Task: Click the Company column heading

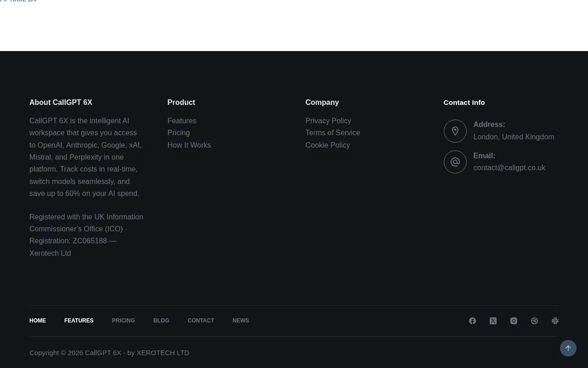Action: (x=322, y=102)
